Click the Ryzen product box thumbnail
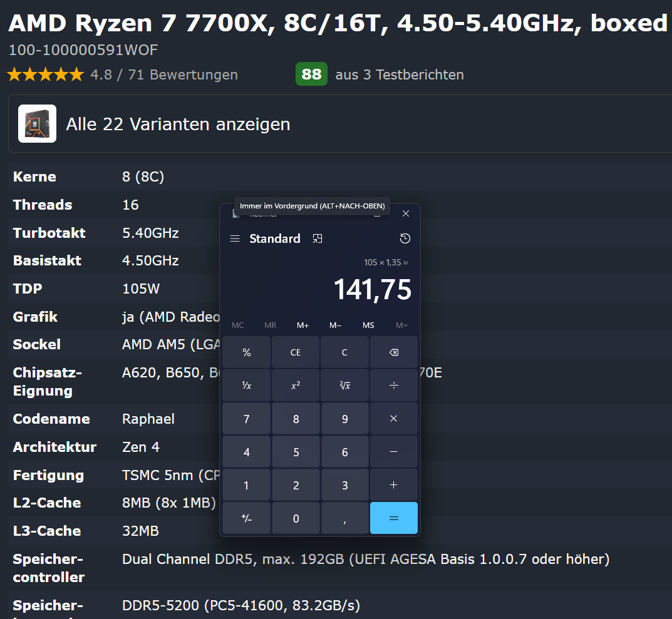Screen dimensions: 672x619 click(38, 123)
